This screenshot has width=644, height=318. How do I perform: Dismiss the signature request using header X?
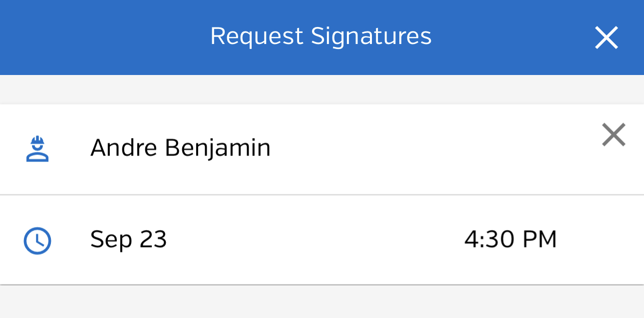607,37
